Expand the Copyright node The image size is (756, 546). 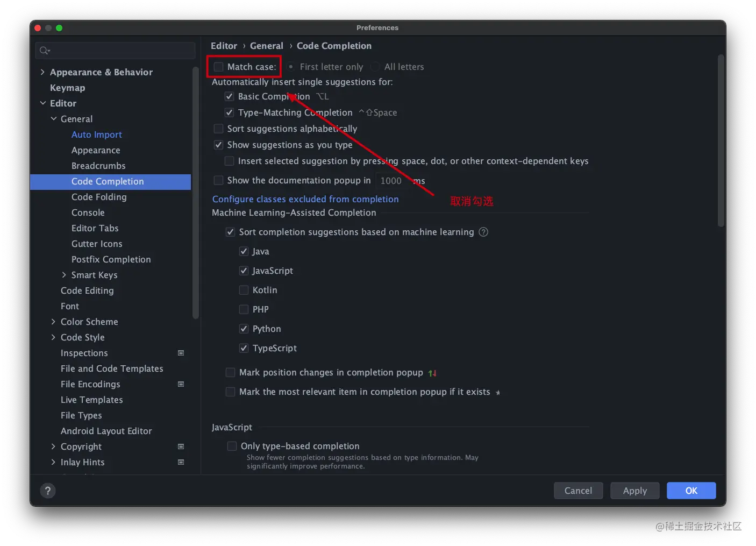[x=53, y=446]
